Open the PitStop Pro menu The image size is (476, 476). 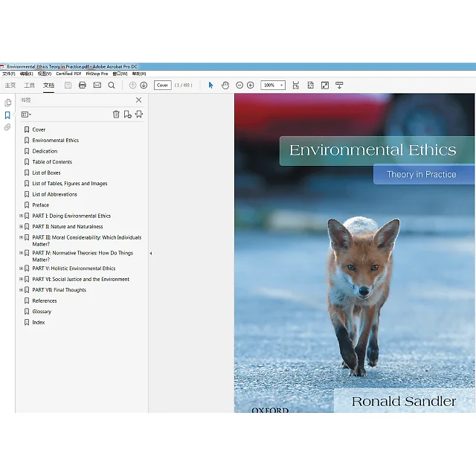click(x=97, y=74)
